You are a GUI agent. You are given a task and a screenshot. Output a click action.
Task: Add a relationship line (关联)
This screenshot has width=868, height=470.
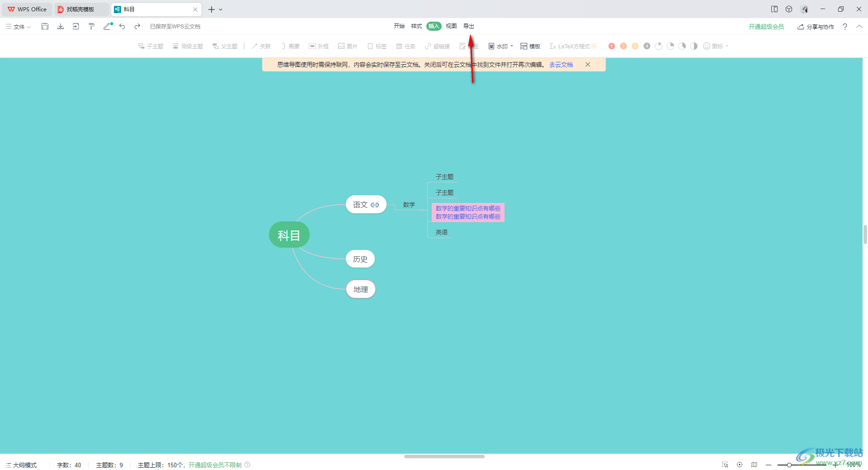click(x=261, y=46)
